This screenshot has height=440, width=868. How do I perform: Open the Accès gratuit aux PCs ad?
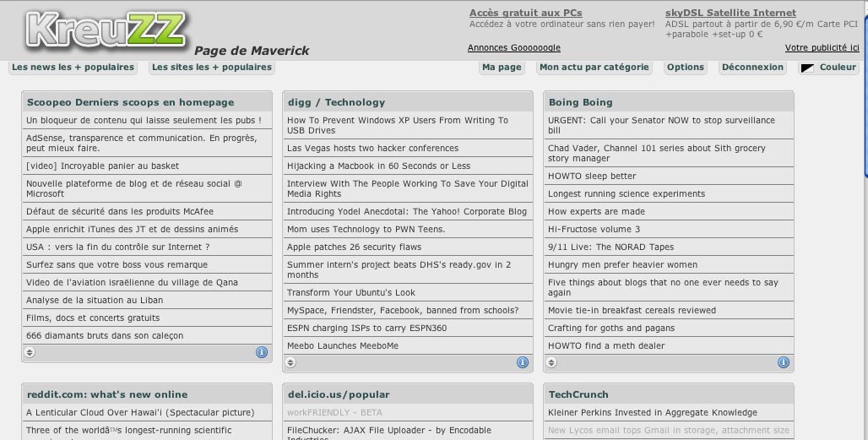tap(526, 13)
